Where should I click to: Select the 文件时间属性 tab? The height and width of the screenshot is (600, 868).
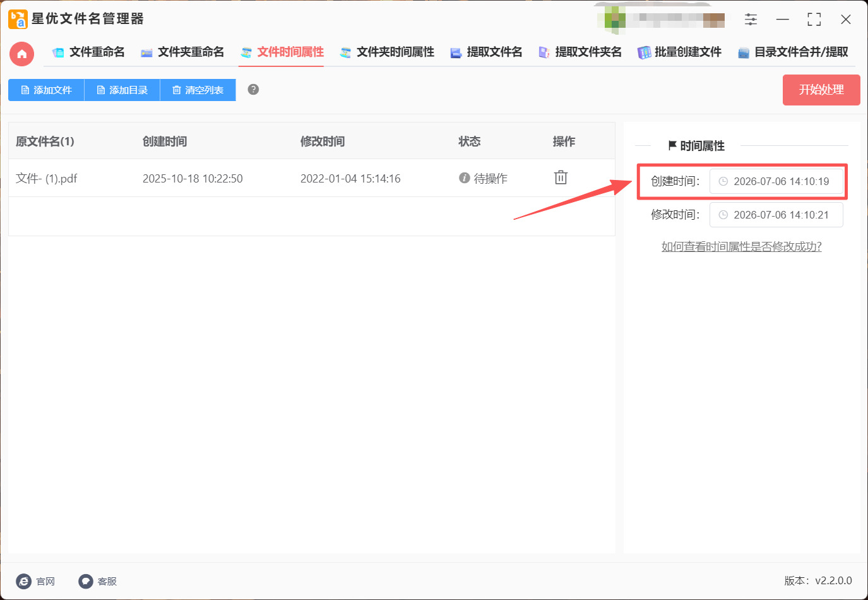(x=282, y=52)
